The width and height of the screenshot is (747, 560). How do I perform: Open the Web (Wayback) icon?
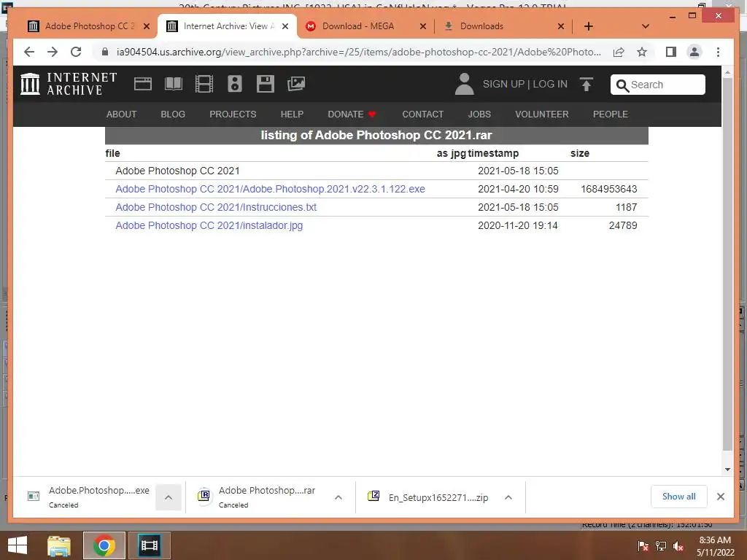point(142,84)
